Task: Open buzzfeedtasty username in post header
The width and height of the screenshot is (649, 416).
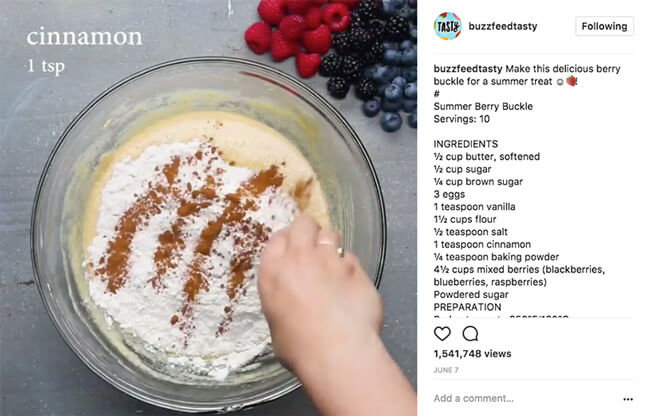Action: coord(503,26)
